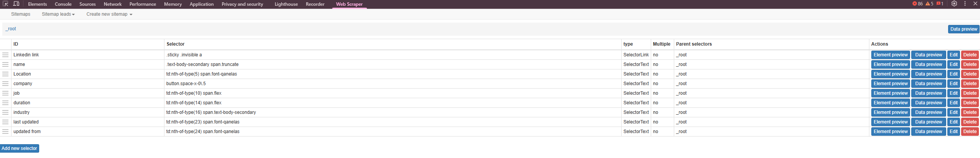The image size is (980, 158).
Task: Open Element preview for the name selector
Action: click(x=890, y=64)
